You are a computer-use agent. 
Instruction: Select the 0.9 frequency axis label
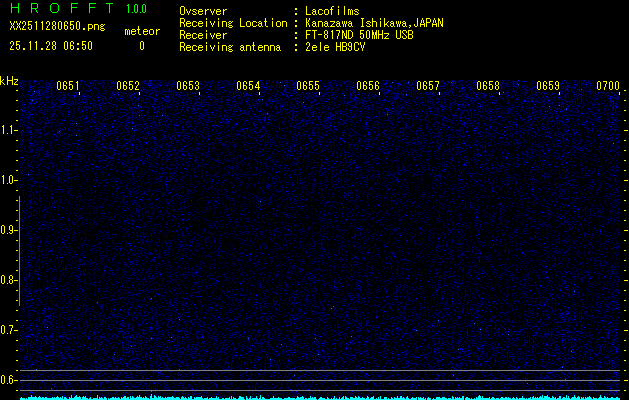(9, 230)
